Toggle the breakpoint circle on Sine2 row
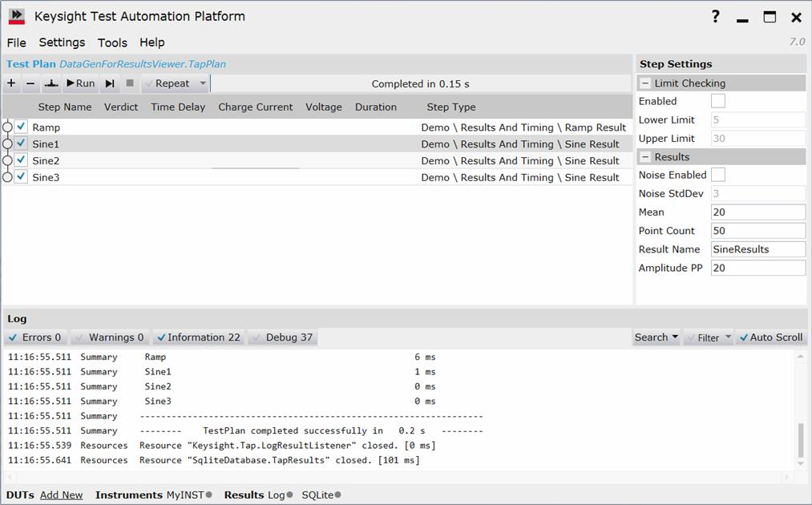The image size is (812, 505). tap(7, 160)
